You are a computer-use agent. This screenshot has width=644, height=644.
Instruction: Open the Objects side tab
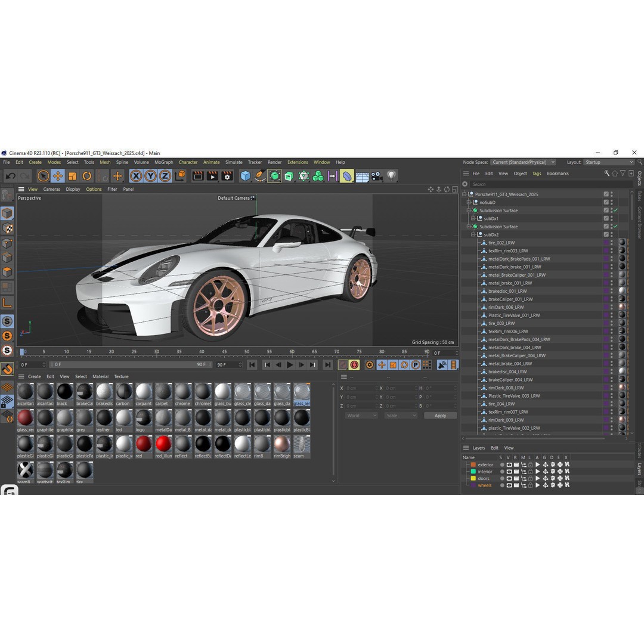pos(639,179)
